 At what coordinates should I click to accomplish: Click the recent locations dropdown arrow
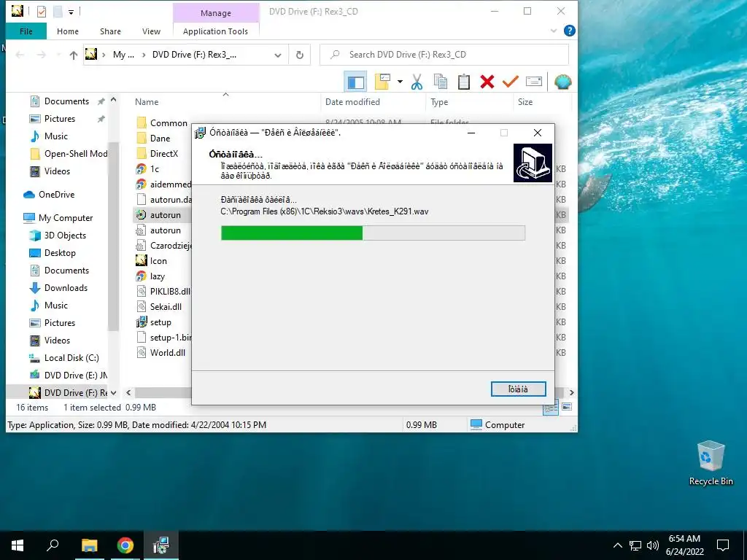pos(58,55)
